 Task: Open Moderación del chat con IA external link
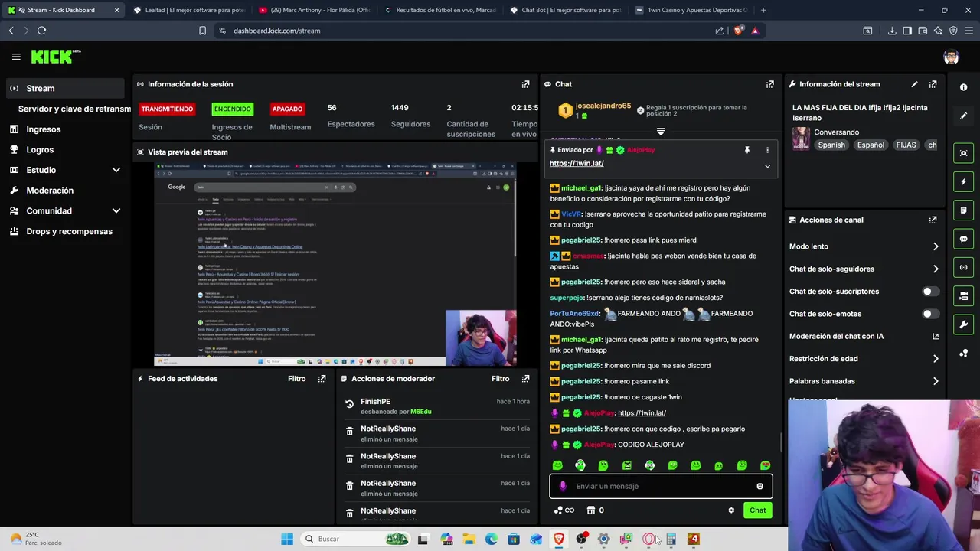click(x=936, y=336)
